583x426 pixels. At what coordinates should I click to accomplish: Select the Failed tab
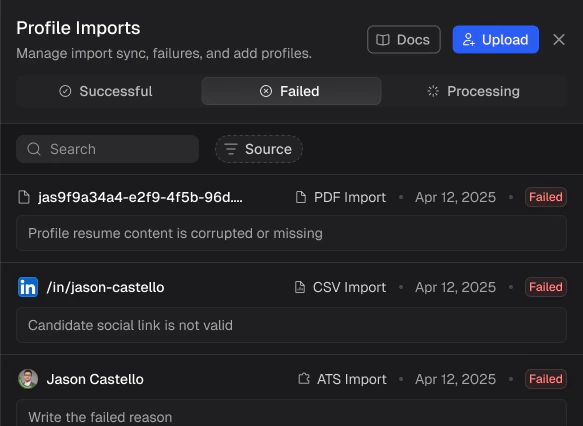tap(291, 91)
